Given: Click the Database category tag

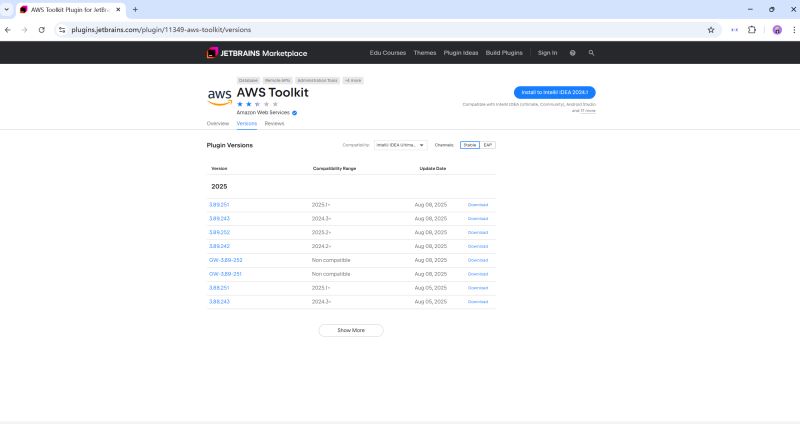Looking at the screenshot, I should (x=248, y=81).
